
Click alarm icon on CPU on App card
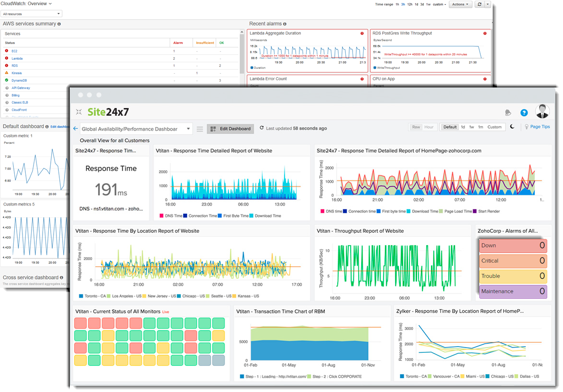click(485, 79)
